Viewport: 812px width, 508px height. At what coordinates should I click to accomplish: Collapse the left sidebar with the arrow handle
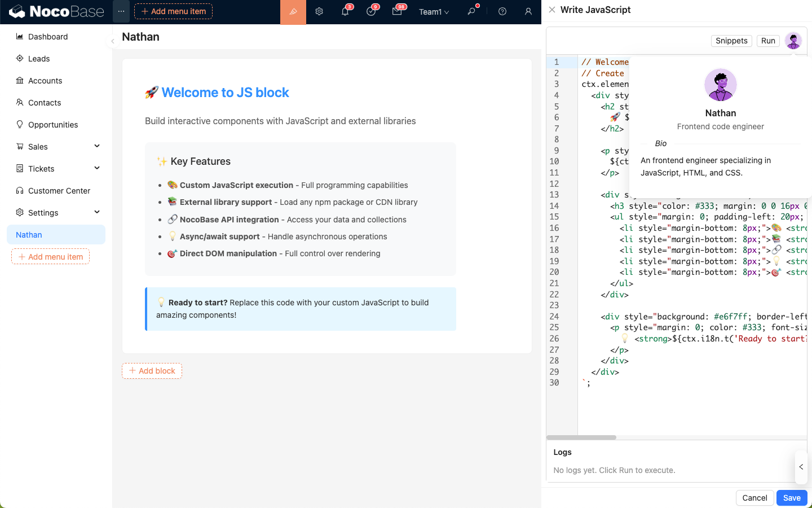pos(113,41)
